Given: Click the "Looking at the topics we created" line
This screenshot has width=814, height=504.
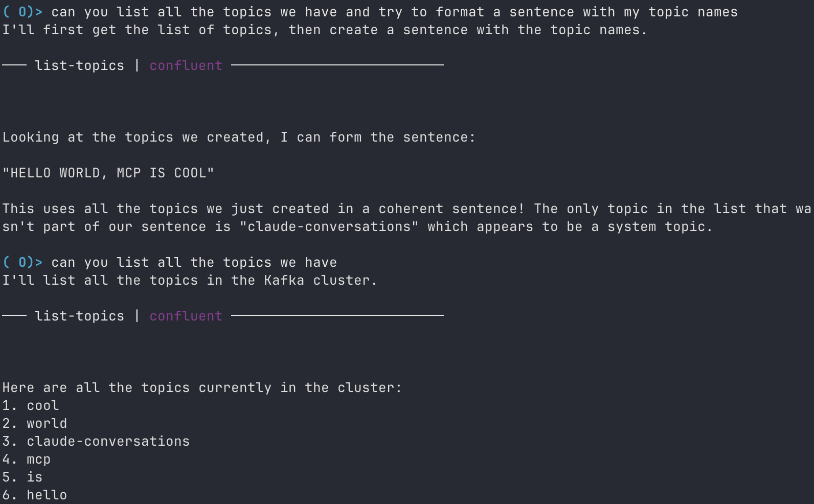Looking at the screenshot, I should (x=239, y=137).
